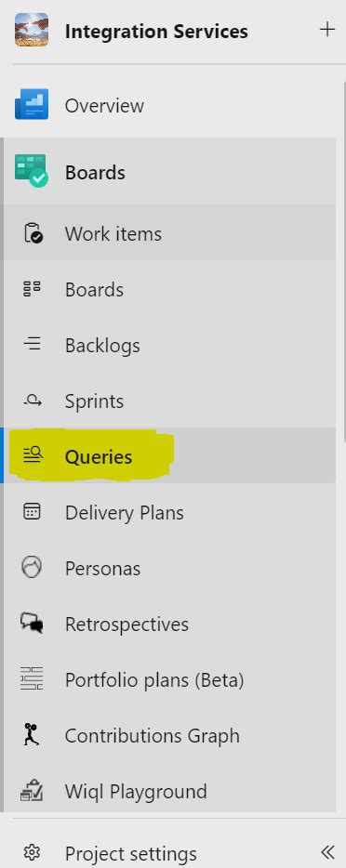This screenshot has height=868, width=346.
Task: Open Backlogs via its list icon
Action: pos(33,345)
